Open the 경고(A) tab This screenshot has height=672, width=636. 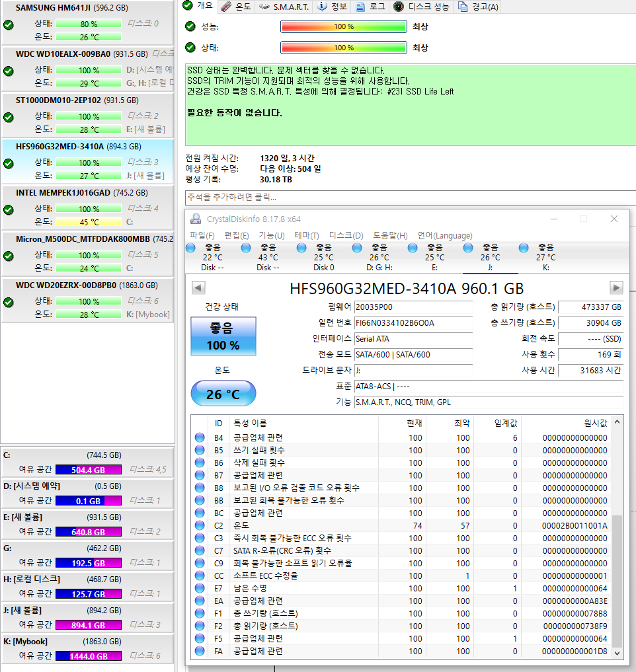(478, 7)
